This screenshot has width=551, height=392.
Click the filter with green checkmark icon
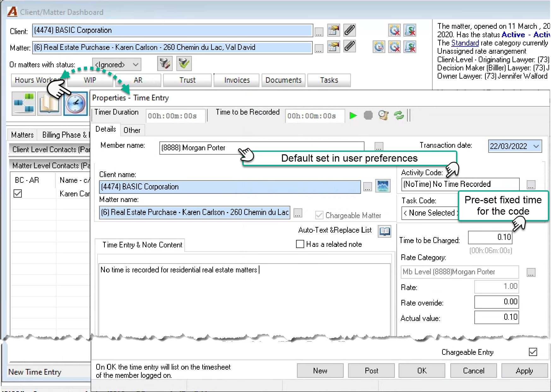[184, 63]
